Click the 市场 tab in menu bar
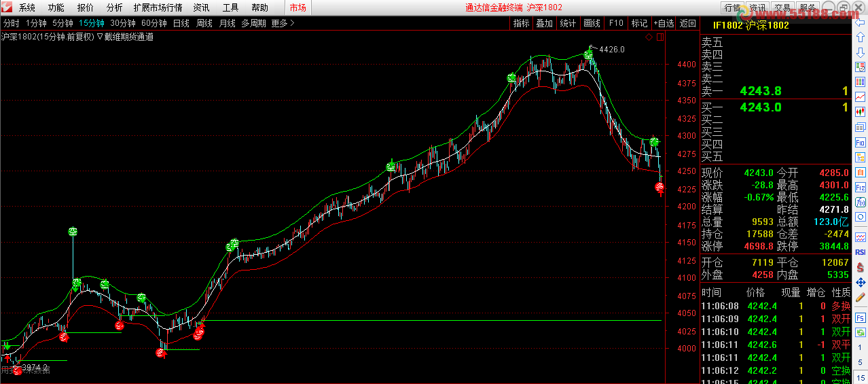The width and height of the screenshot is (868, 384). (297, 7)
